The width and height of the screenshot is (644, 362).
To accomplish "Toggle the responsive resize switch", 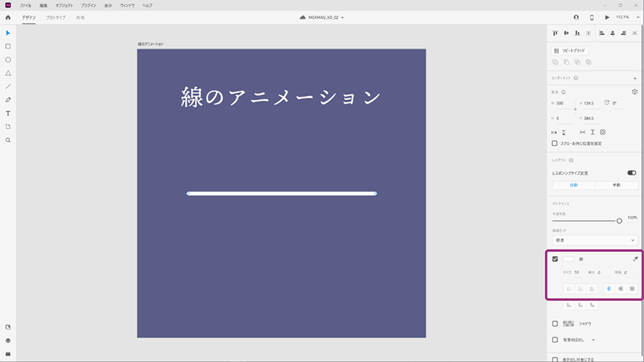I will click(x=632, y=173).
